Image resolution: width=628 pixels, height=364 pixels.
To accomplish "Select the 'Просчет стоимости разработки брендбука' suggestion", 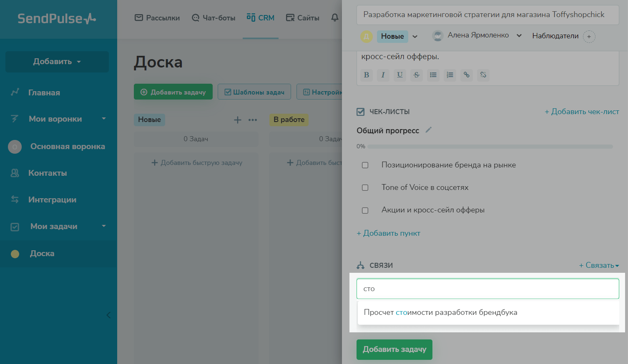I will (x=440, y=312).
